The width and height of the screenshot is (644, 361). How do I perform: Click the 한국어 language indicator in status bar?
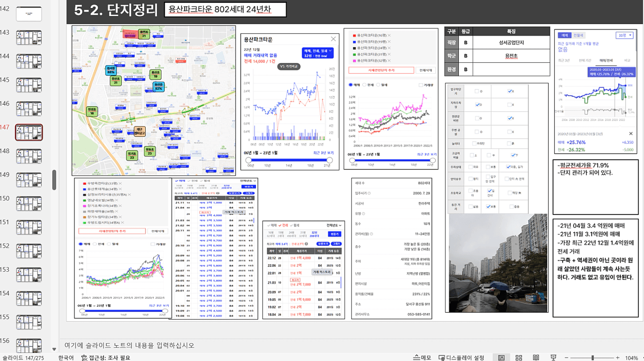(66, 358)
